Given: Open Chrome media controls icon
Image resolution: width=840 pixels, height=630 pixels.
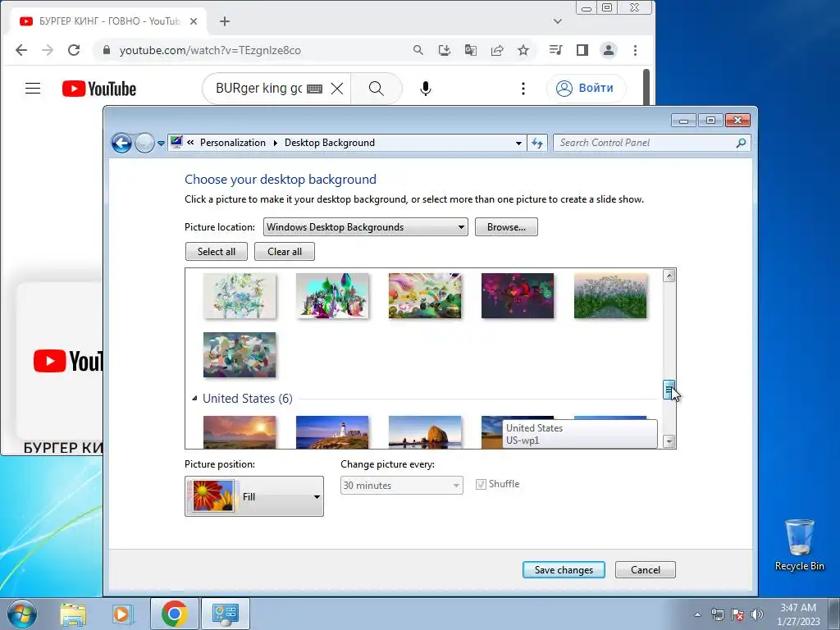Looking at the screenshot, I should (x=555, y=50).
